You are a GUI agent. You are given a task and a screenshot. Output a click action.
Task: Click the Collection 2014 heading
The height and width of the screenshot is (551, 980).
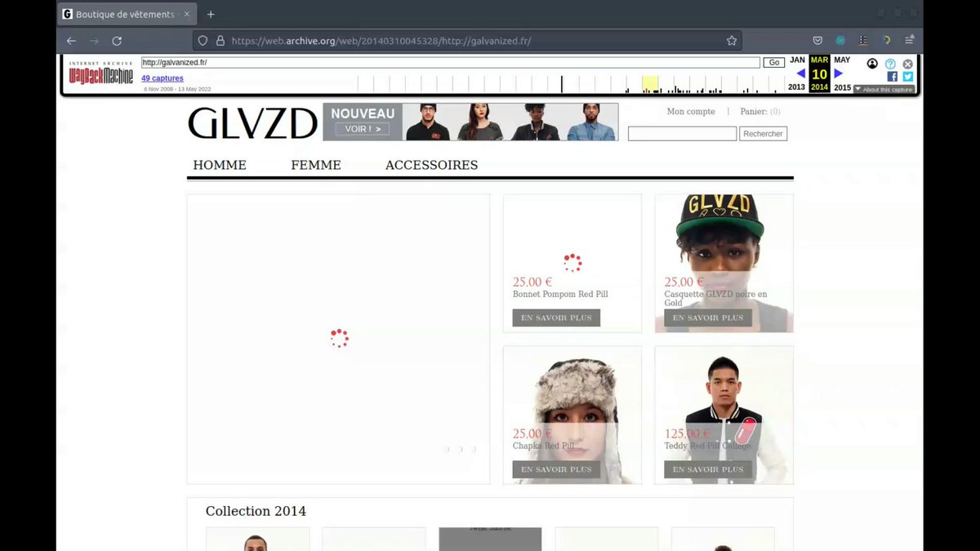coord(256,511)
